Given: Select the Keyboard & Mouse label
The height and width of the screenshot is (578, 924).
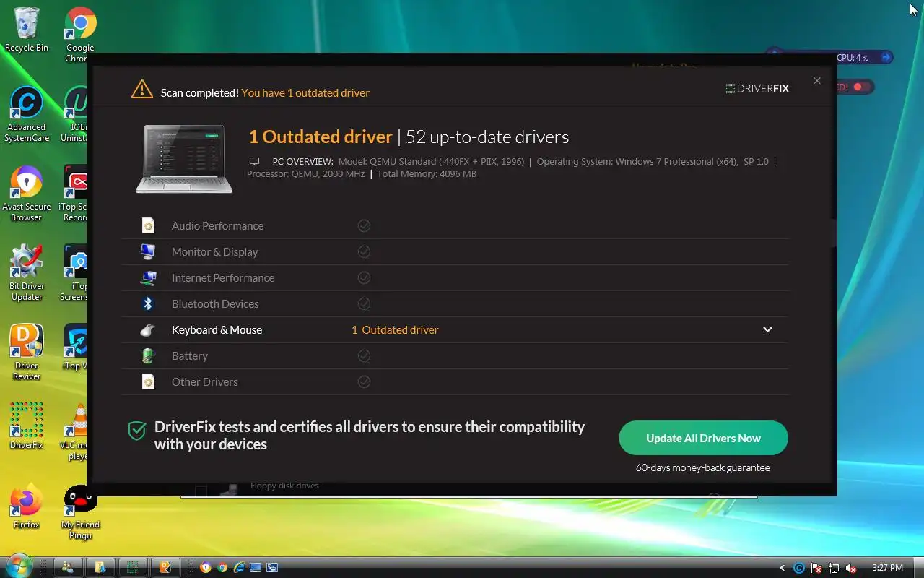Looking at the screenshot, I should tap(217, 330).
